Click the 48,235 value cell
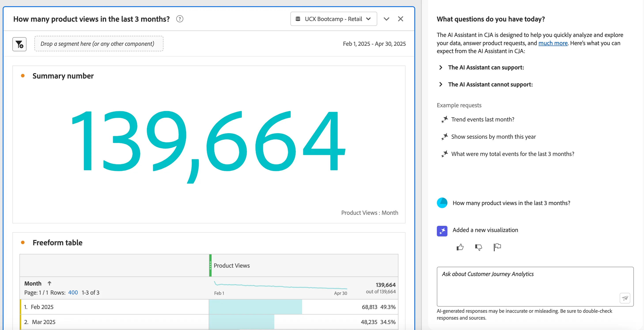The width and height of the screenshot is (644, 330). point(369,322)
